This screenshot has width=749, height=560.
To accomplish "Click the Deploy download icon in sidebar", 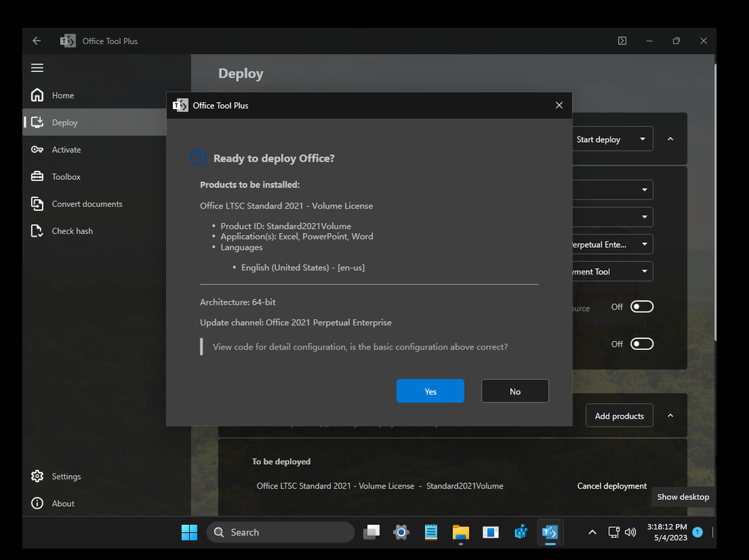I will tap(37, 122).
